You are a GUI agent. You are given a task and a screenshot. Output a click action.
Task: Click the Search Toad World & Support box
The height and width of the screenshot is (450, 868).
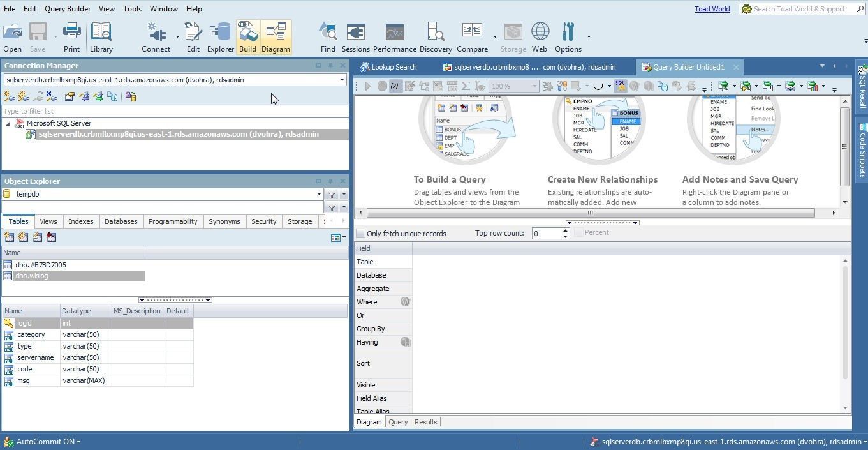point(802,9)
